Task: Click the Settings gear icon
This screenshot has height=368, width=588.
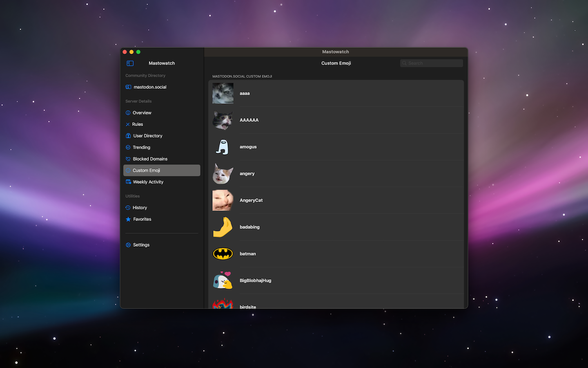Action: coord(128,245)
